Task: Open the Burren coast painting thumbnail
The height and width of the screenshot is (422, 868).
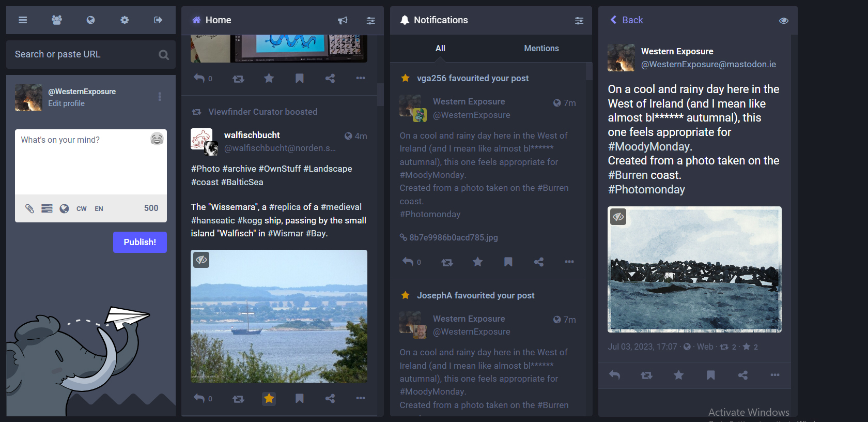Action: pyautogui.click(x=694, y=269)
